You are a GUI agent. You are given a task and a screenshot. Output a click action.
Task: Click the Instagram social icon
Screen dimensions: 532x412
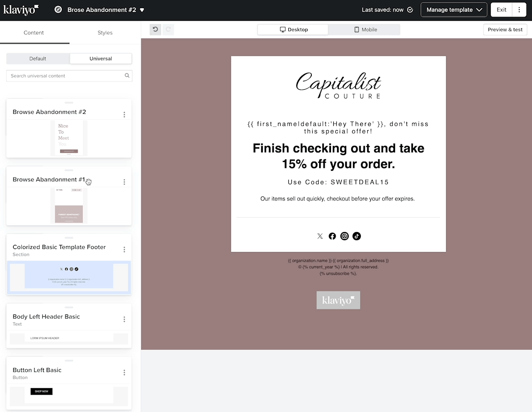pos(344,236)
